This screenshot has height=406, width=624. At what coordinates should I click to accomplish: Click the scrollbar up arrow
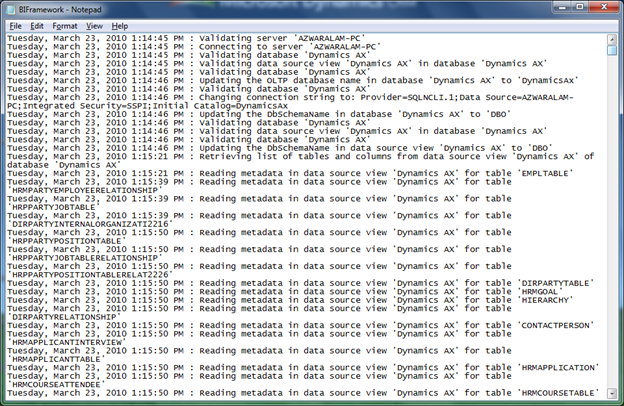click(x=612, y=39)
